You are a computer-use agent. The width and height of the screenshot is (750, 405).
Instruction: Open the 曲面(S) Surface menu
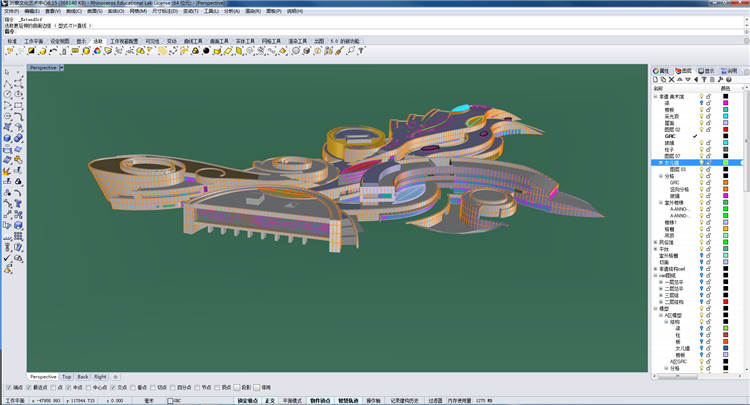point(94,11)
